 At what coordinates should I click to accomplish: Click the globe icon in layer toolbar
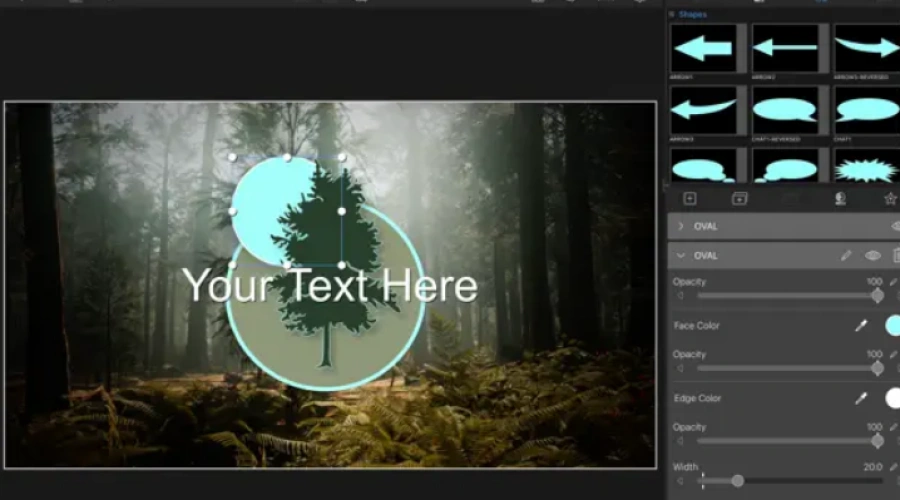click(x=840, y=199)
